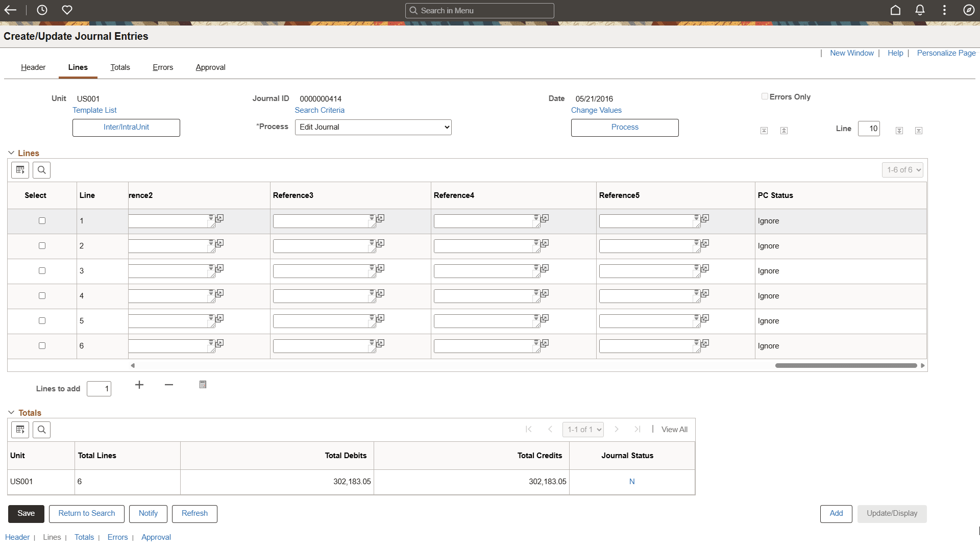Screen dimensions: 980x551
Task: Open Favorites heart icon
Action: [67, 10]
